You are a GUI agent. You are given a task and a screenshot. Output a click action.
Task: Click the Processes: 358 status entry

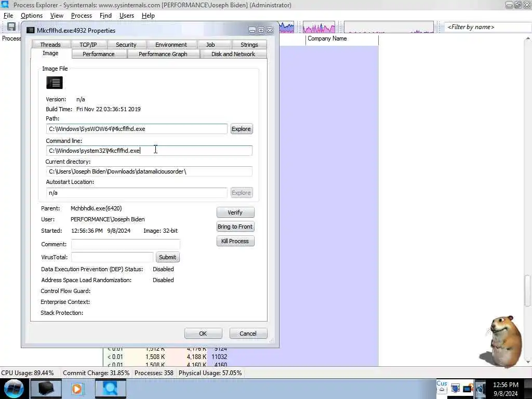click(154, 373)
